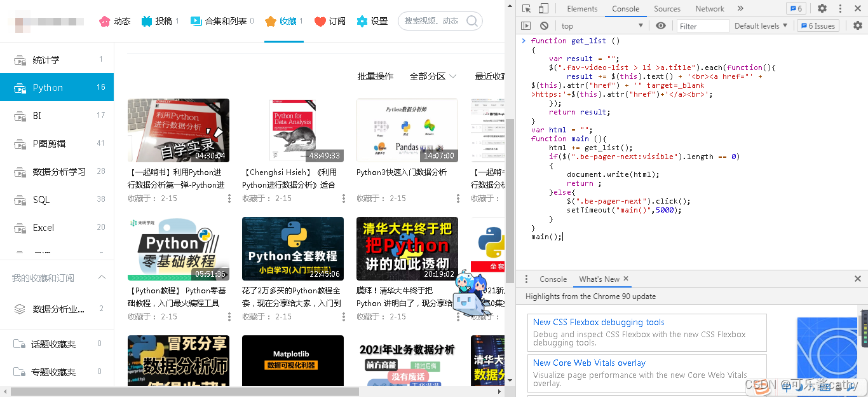Open the Matplotlib 数据可视化利器 thumbnail

tap(293, 360)
